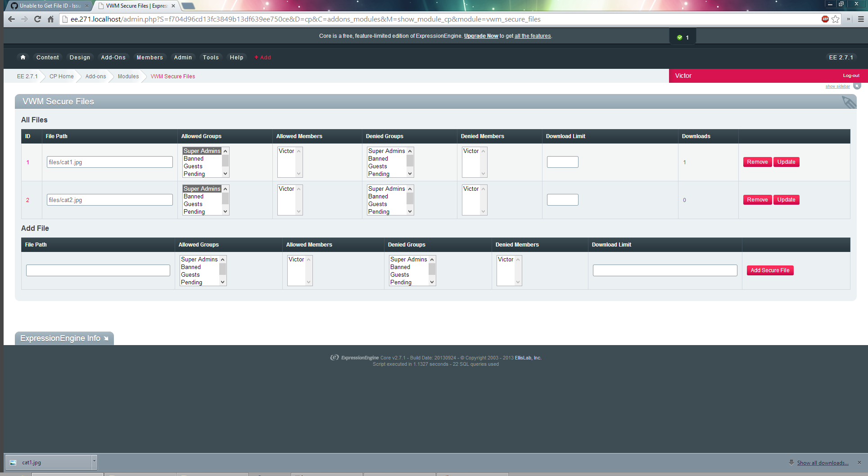Viewport: 868px width, 476px height.
Task: Click the Show all downloads link
Action: (823, 463)
